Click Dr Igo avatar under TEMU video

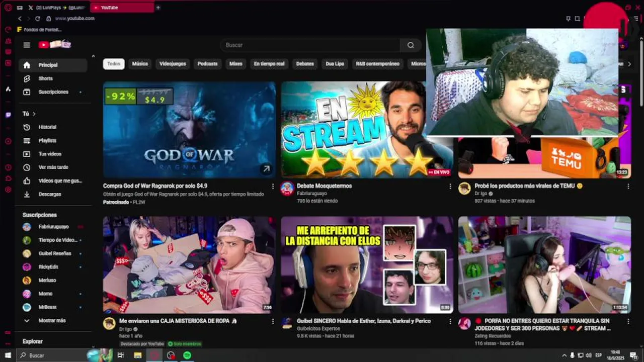464,189
